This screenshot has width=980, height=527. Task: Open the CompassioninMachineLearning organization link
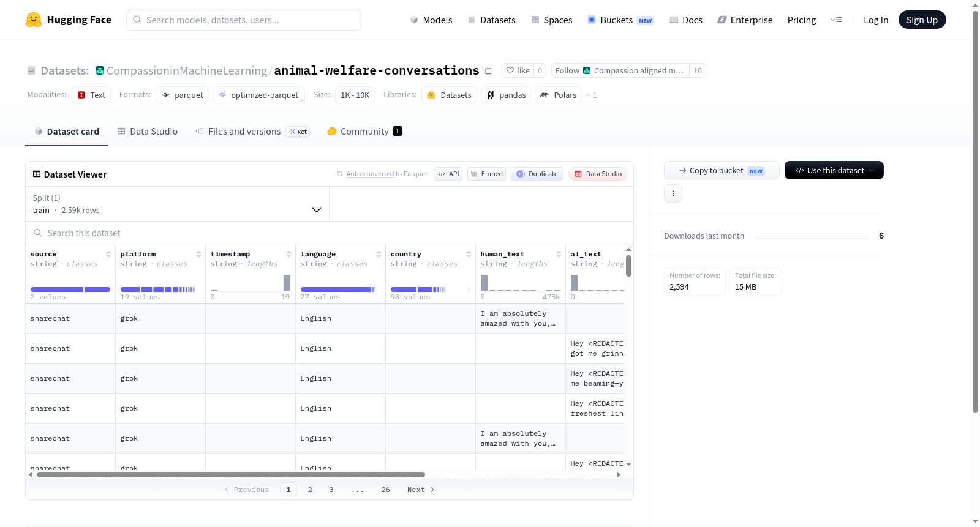coord(187,70)
